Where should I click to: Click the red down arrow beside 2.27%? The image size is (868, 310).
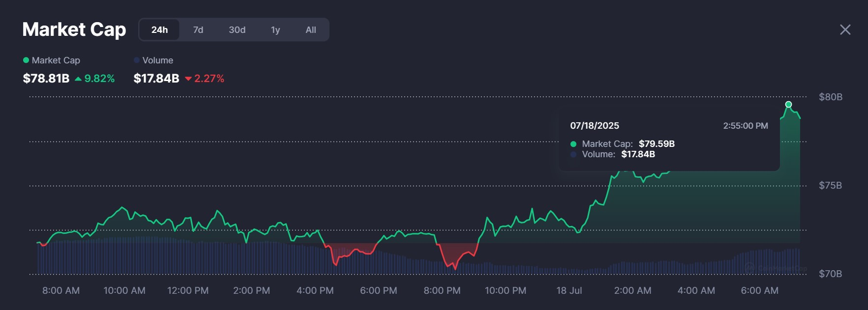[188, 79]
